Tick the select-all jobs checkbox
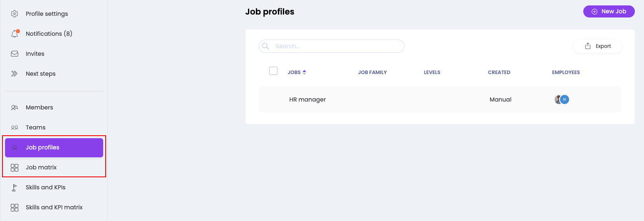Screen dimensions: 644x221 pyautogui.click(x=273, y=71)
